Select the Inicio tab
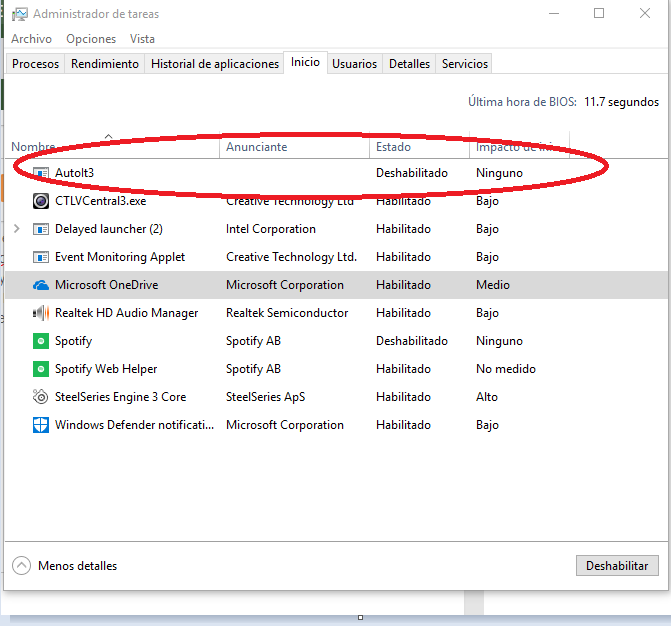The width and height of the screenshot is (671, 626). pyautogui.click(x=305, y=62)
